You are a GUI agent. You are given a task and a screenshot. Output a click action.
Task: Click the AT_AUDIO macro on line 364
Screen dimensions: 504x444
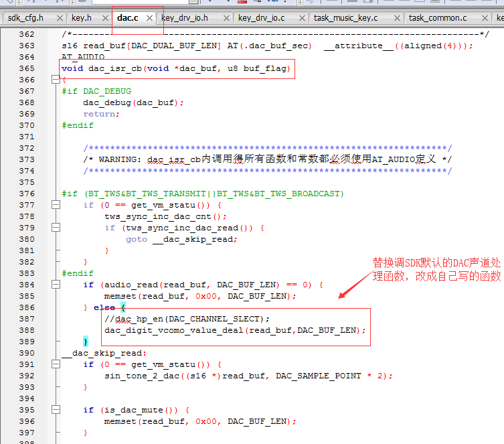[83, 57]
